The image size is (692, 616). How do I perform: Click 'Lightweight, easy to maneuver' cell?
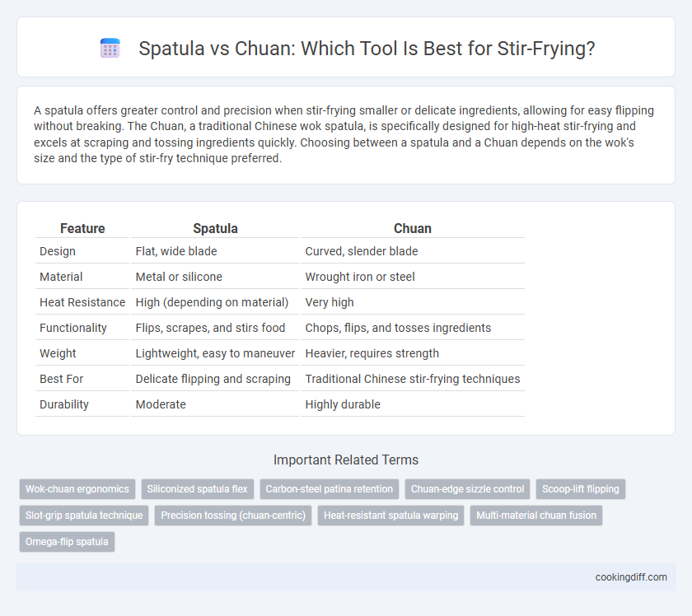tap(215, 353)
